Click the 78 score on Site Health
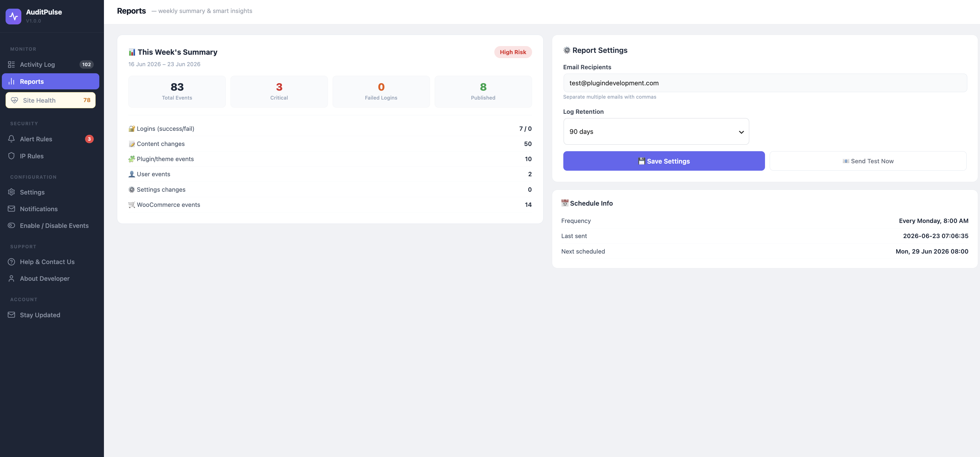Screen dimensions: 980x457 (87, 100)
